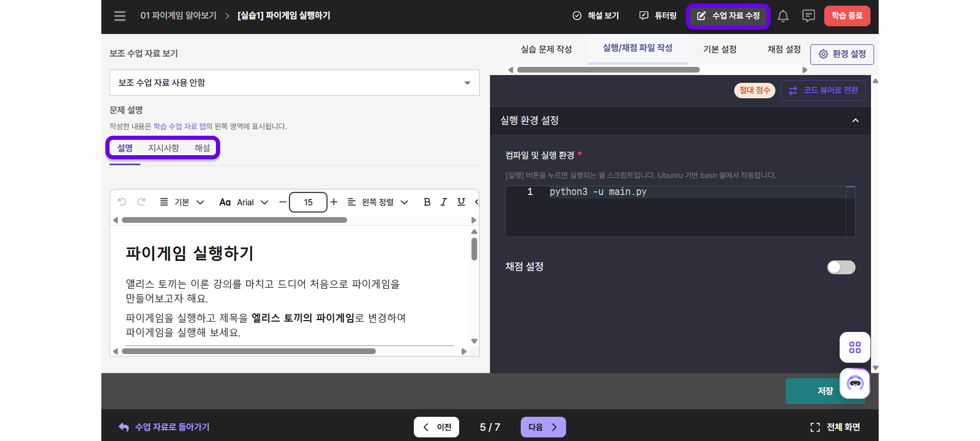
Task: Switch to the 기본 설정 tab
Action: click(x=720, y=49)
